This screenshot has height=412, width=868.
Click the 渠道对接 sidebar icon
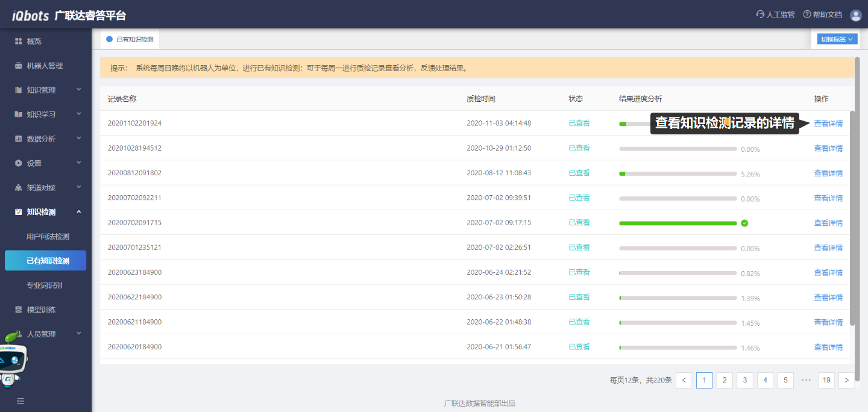19,187
